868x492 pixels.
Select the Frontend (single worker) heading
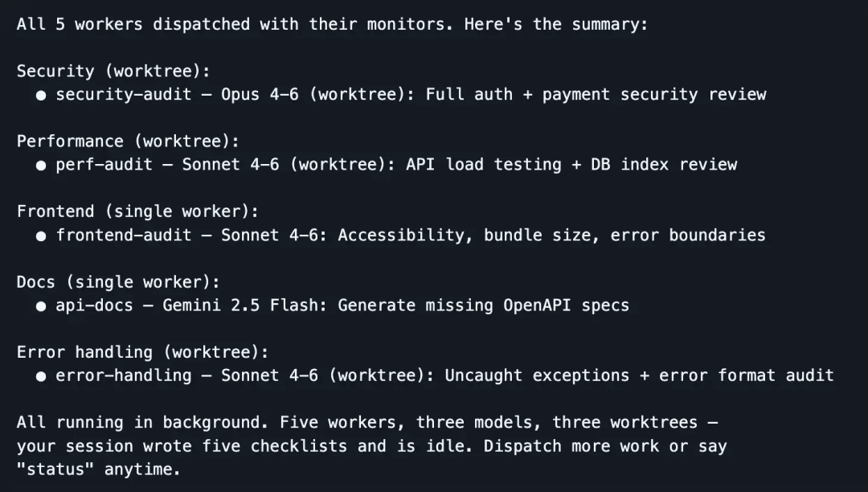[x=138, y=212]
